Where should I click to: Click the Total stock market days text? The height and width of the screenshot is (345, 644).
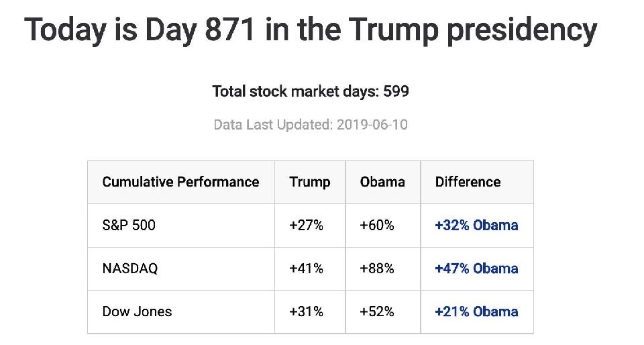(295, 91)
